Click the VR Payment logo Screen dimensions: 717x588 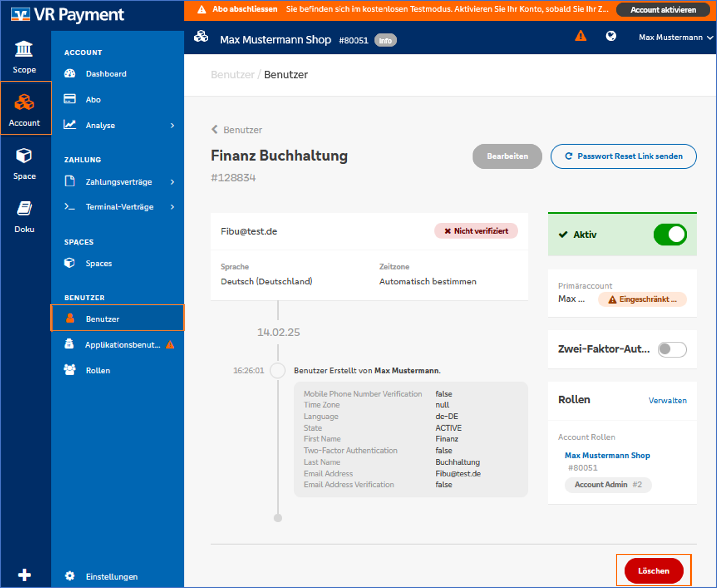67,15
